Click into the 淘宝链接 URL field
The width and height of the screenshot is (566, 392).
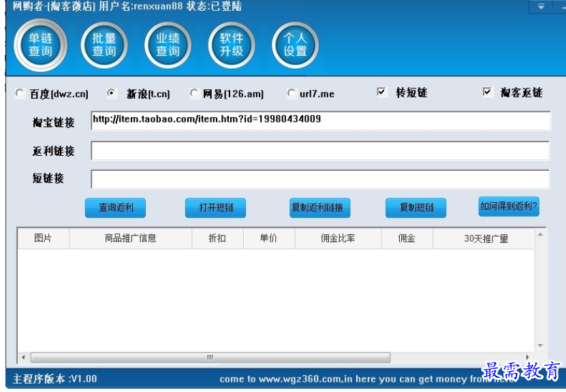321,120
